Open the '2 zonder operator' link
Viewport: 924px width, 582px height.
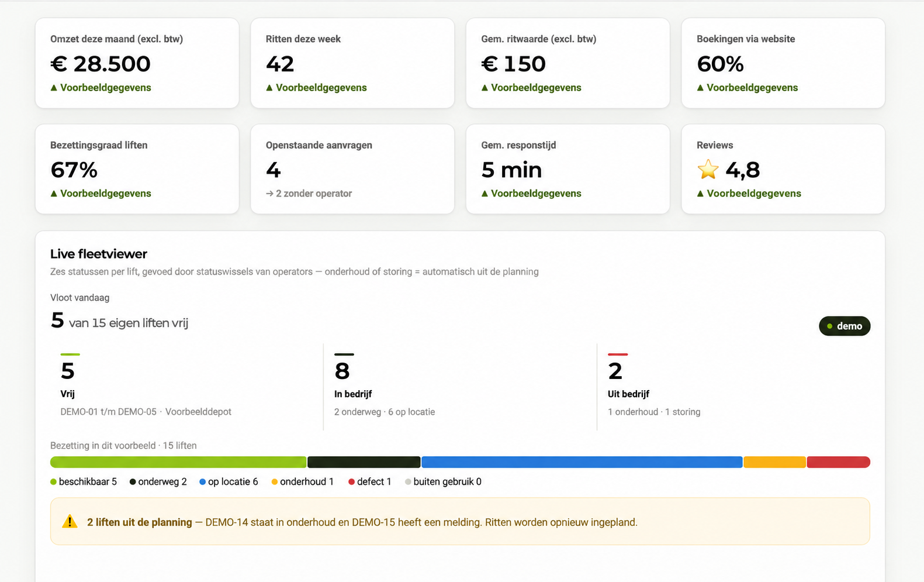[x=309, y=194]
